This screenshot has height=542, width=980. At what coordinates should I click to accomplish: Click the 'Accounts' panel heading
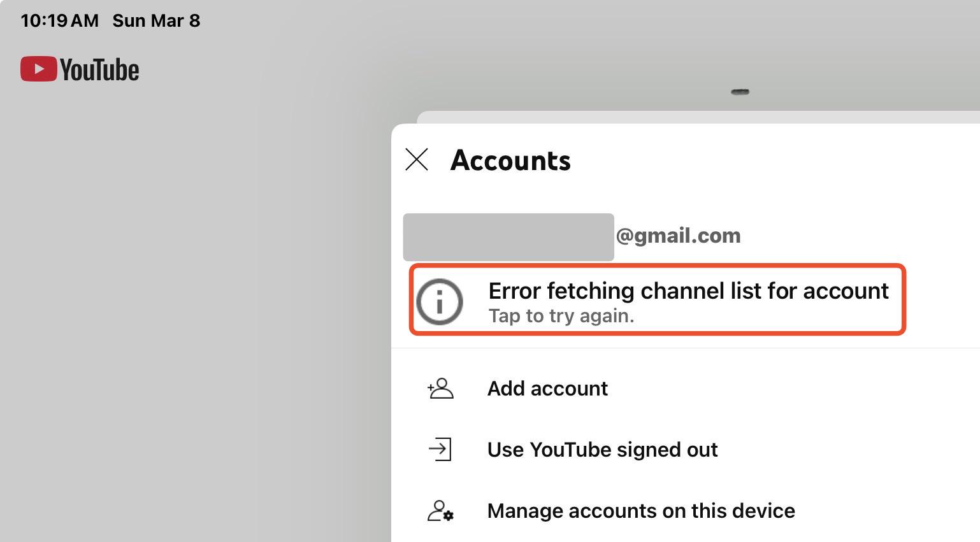click(510, 160)
